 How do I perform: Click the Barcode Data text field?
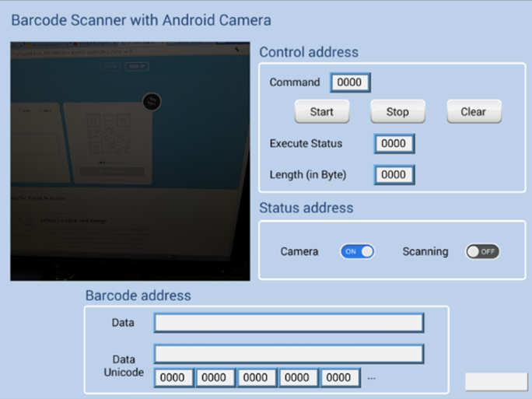tap(289, 323)
